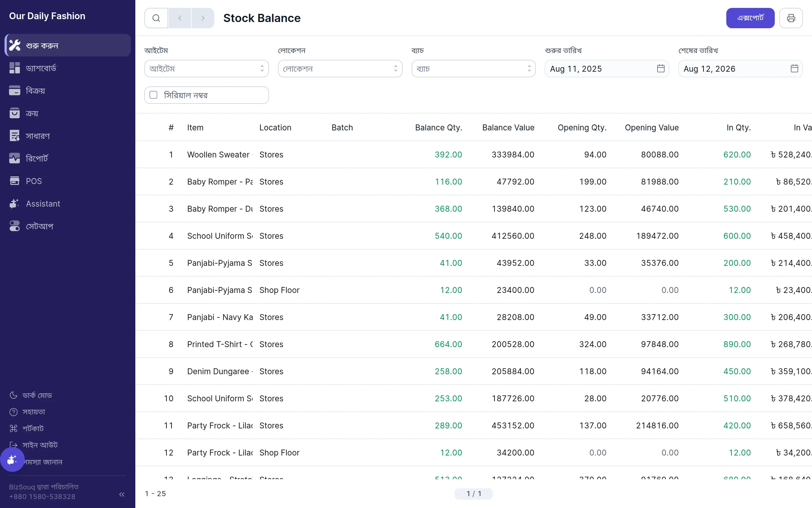The width and height of the screenshot is (812, 508).
Task: Click the এক্সপোর্ট button
Action: (x=750, y=18)
